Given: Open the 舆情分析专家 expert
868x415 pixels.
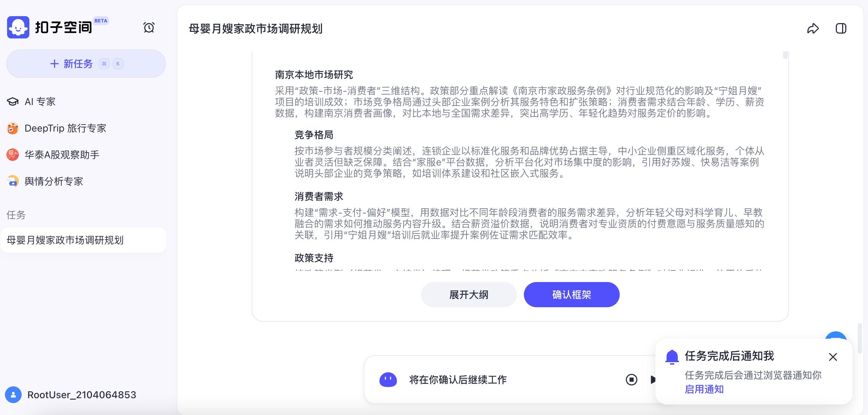Looking at the screenshot, I should click(54, 181).
